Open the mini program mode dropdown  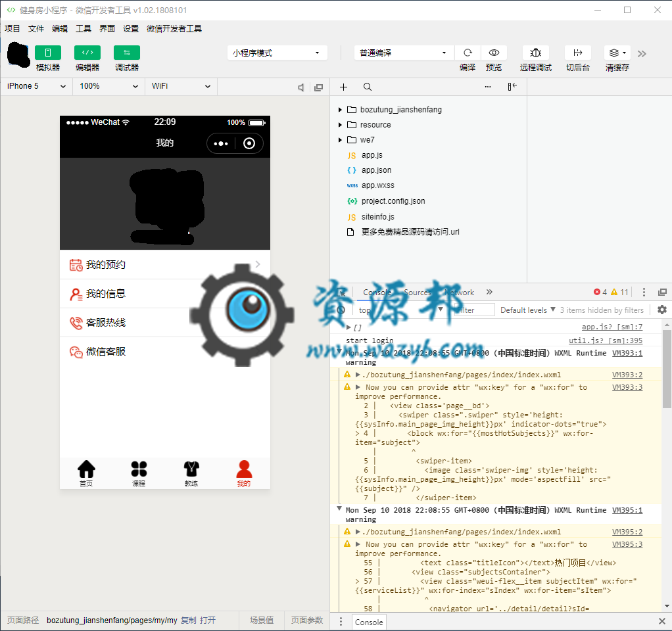277,53
